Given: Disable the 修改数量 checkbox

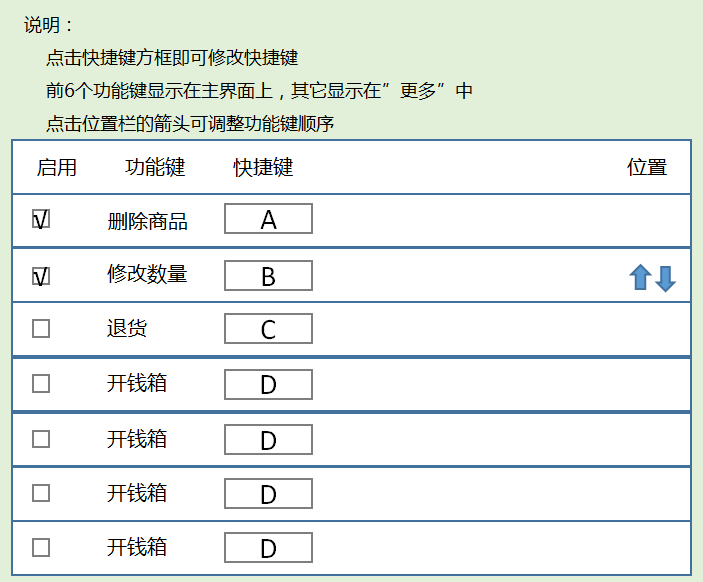Looking at the screenshot, I should 41,276.
